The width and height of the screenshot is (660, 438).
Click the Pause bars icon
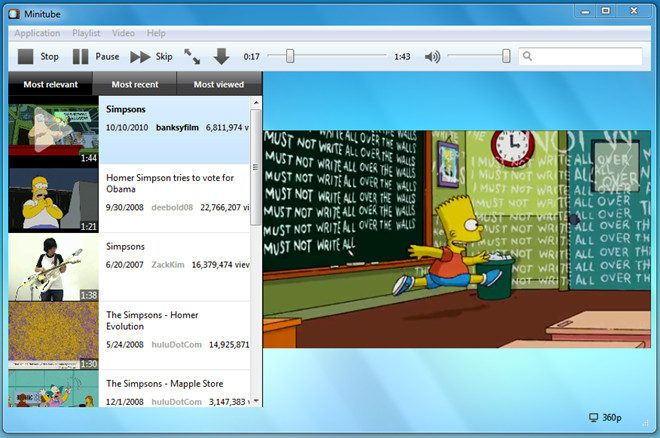point(80,56)
